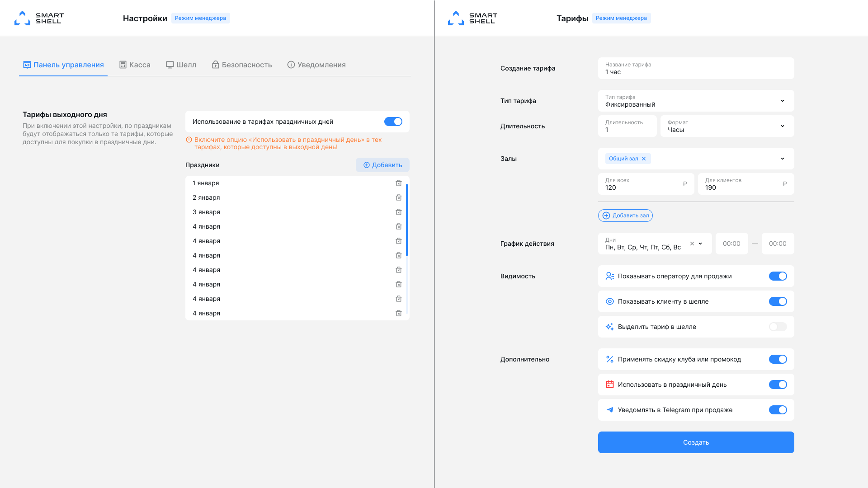The image size is (868, 488).
Task: Delete the 1 января holiday
Action: coord(399,183)
